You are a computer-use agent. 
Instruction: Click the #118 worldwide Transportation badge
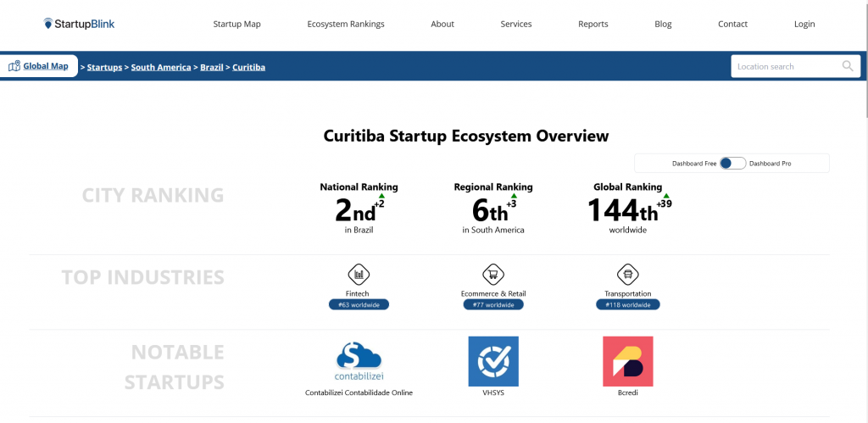(628, 305)
